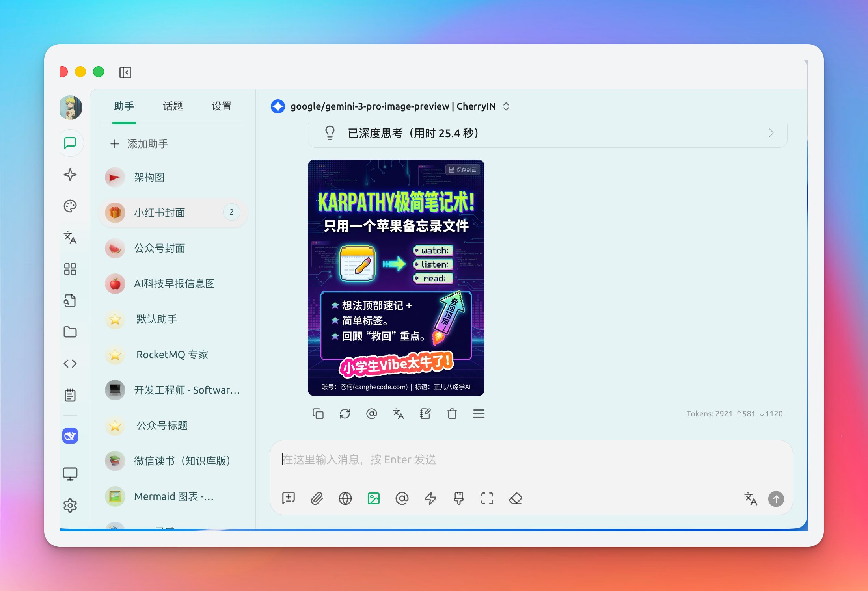Click the quick phrases lightning icon

pyautogui.click(x=430, y=498)
